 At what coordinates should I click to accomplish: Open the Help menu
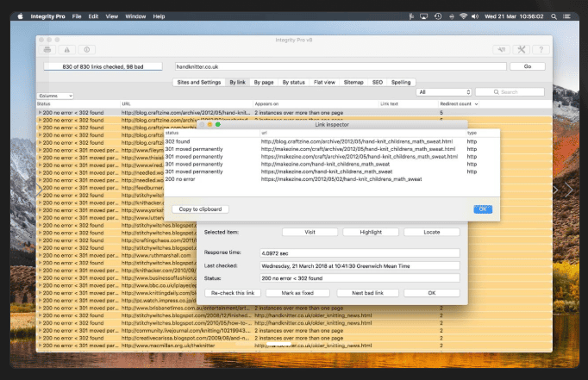click(159, 16)
